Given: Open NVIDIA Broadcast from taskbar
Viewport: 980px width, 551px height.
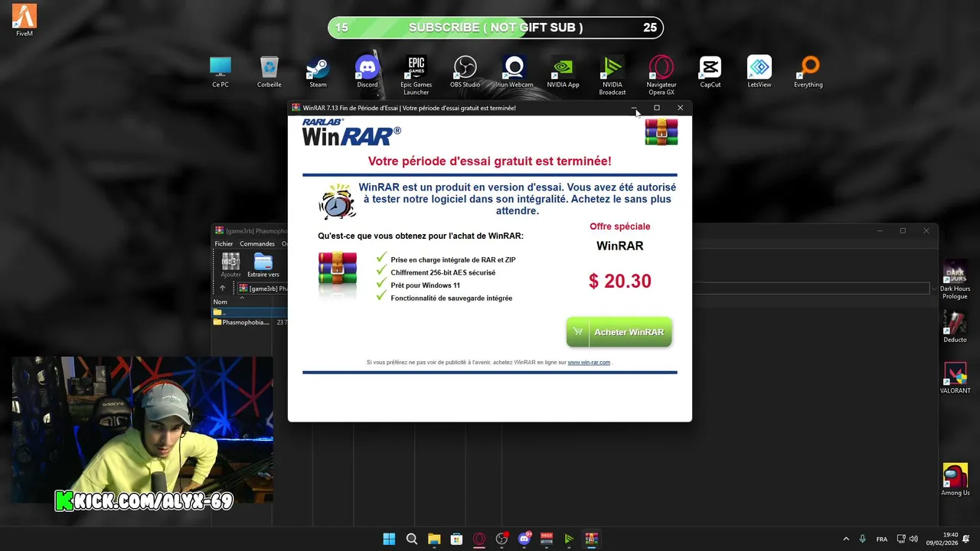Looking at the screenshot, I should [569, 539].
